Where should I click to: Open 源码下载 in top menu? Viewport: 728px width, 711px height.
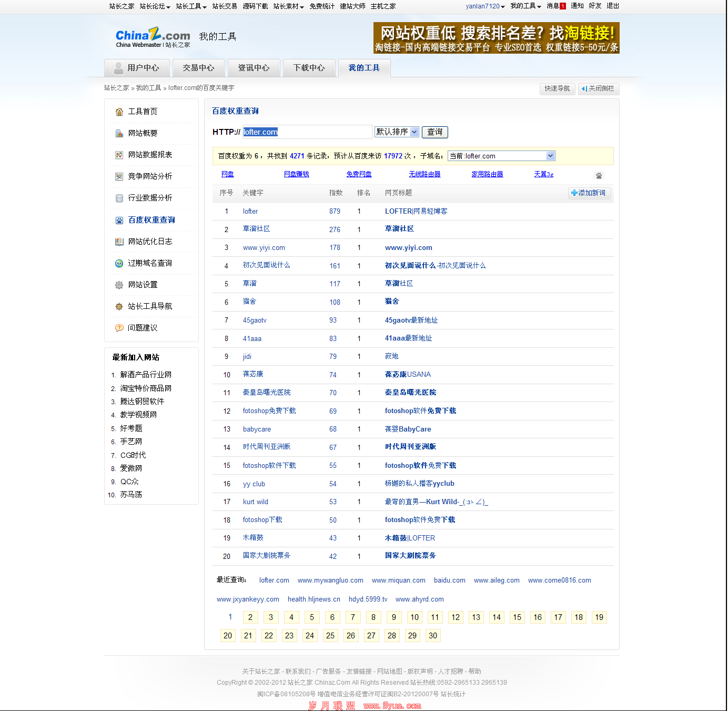click(256, 6)
